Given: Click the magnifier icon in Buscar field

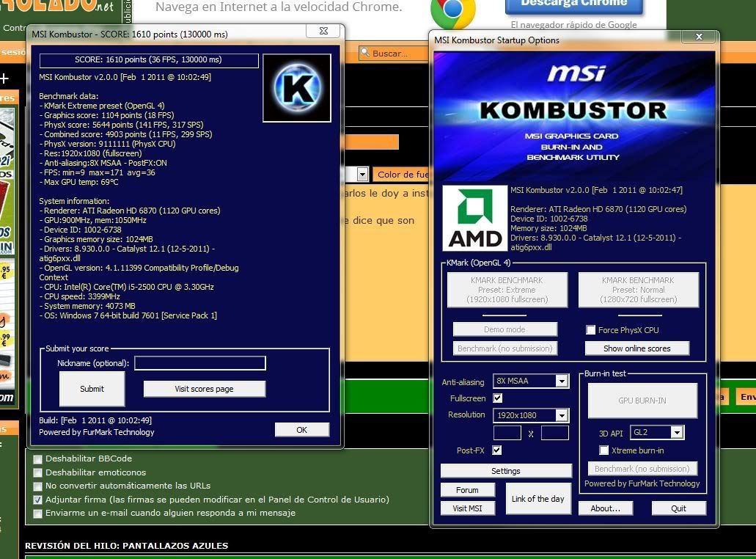Looking at the screenshot, I should (365, 53).
